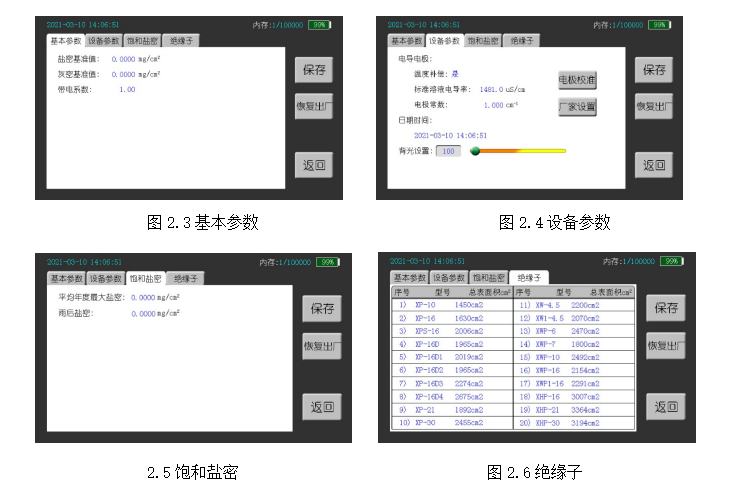The image size is (742, 501).
Task: Switch to 设备参数 tab in 图2.3 screen
Action: [x=104, y=41]
